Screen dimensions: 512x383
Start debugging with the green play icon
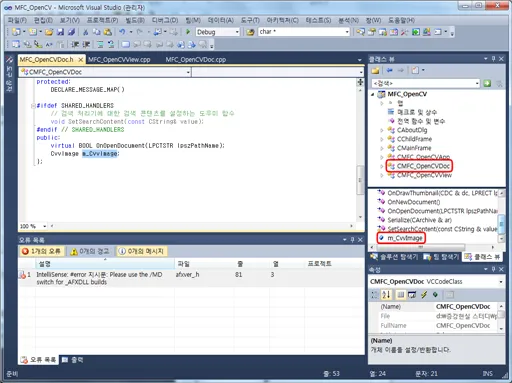point(188,32)
